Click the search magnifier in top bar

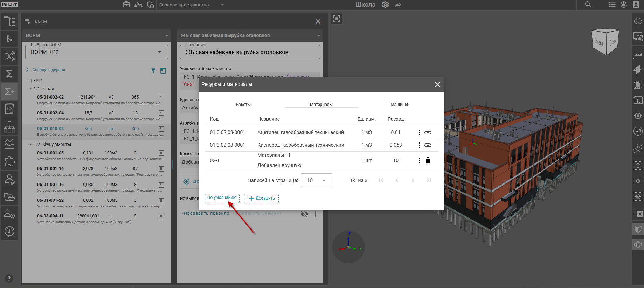tap(588, 5)
